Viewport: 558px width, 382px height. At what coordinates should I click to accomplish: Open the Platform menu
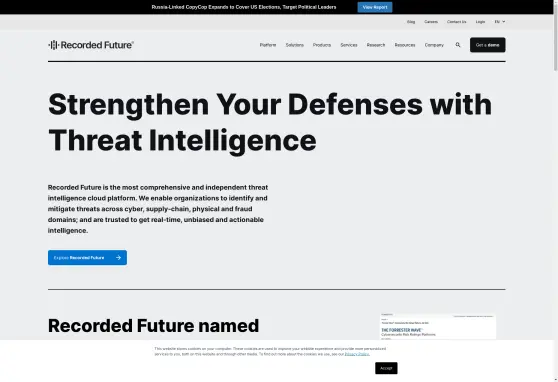268,45
